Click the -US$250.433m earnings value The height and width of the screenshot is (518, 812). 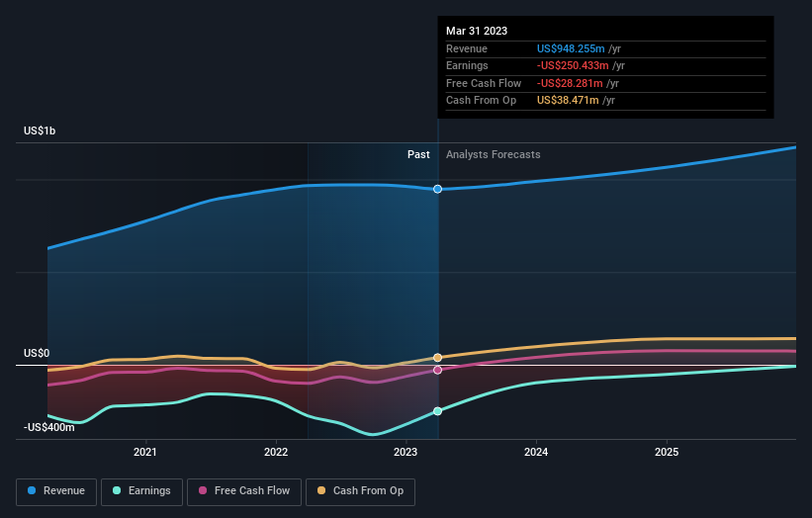click(x=573, y=65)
